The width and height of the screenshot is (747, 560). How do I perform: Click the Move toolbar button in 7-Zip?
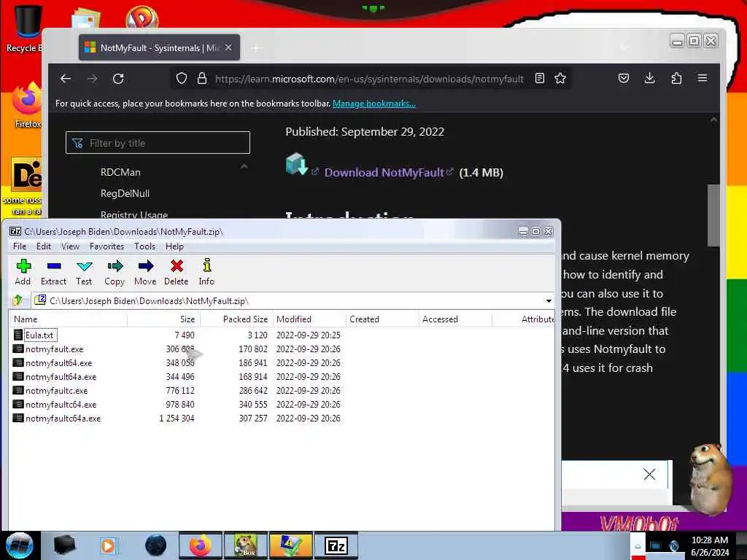pyautogui.click(x=145, y=273)
